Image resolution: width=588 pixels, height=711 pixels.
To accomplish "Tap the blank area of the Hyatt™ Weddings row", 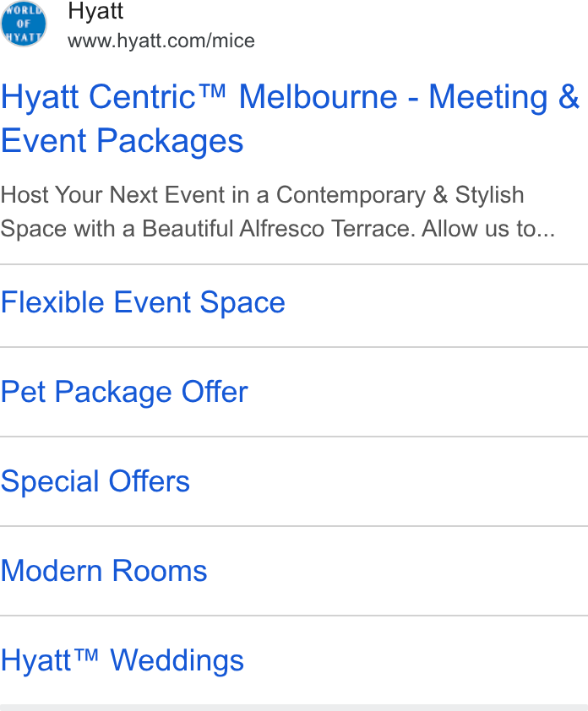I will pyautogui.click(x=416, y=660).
